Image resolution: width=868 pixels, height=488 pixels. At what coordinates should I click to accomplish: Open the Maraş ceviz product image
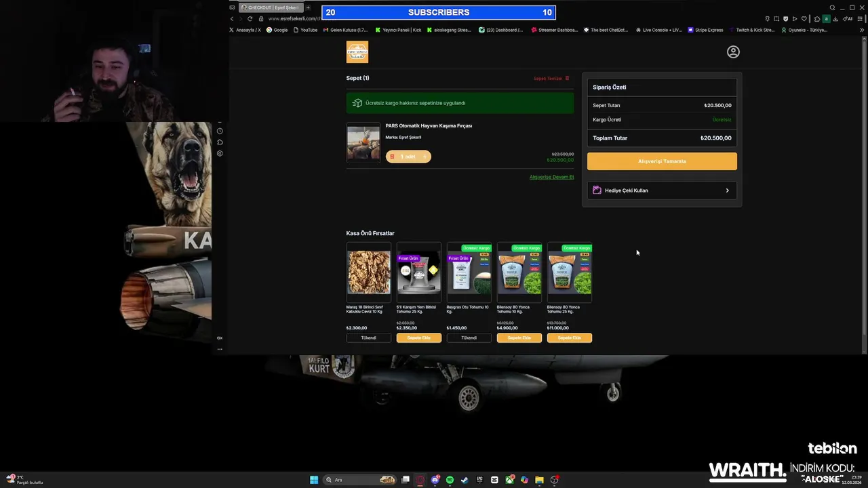pyautogui.click(x=368, y=272)
